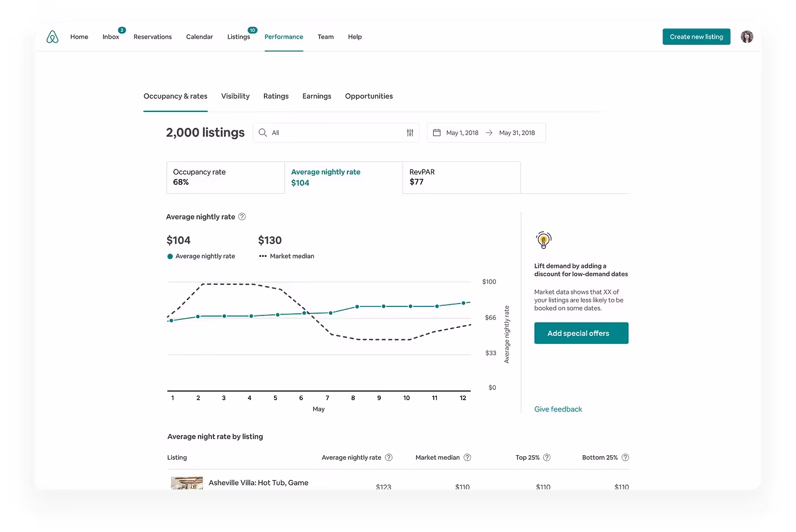796x532 pixels.
Task: Switch to the Visibility tab
Action: pos(235,96)
